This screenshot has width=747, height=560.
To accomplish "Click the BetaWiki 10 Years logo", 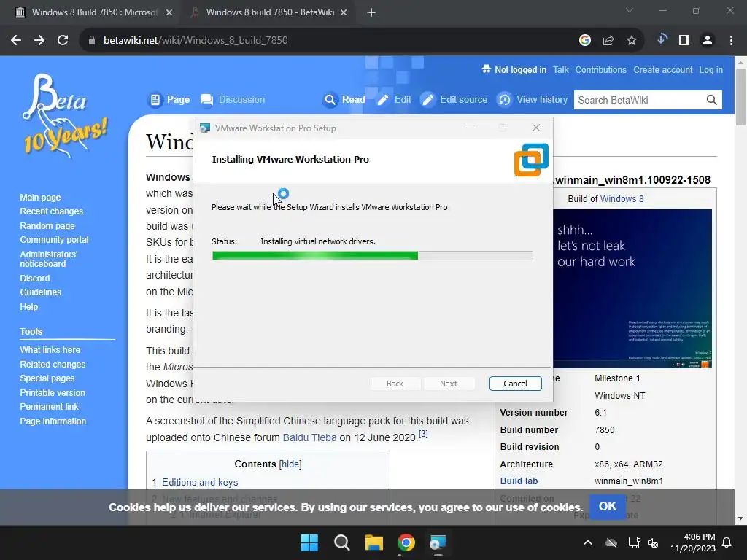I will tap(65, 116).
